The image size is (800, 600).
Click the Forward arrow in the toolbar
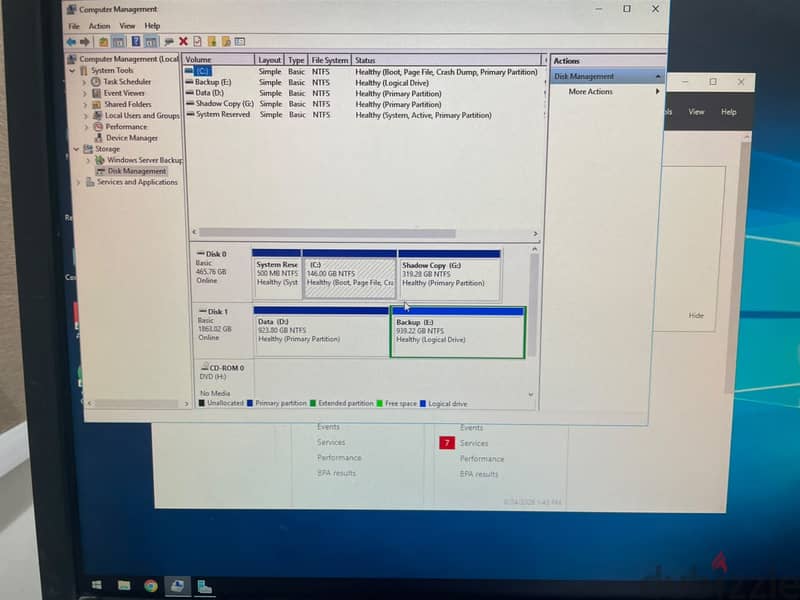click(85, 42)
